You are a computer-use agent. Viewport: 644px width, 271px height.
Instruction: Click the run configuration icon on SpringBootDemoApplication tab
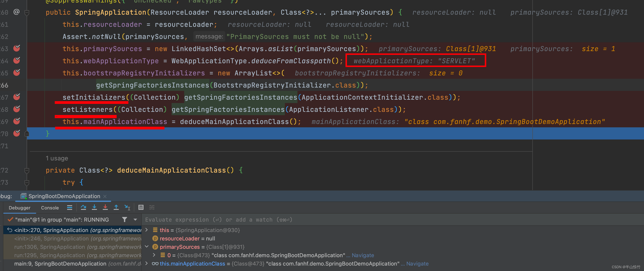click(x=23, y=196)
